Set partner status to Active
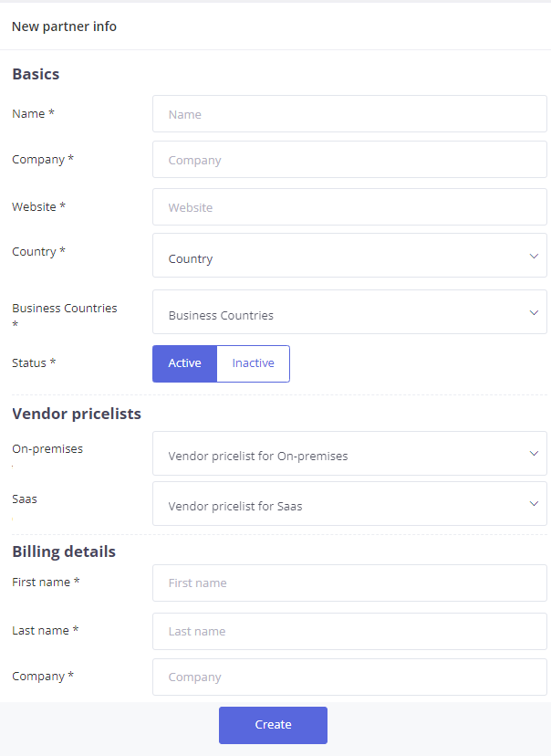Image resolution: width=551 pixels, height=756 pixels. tap(184, 363)
